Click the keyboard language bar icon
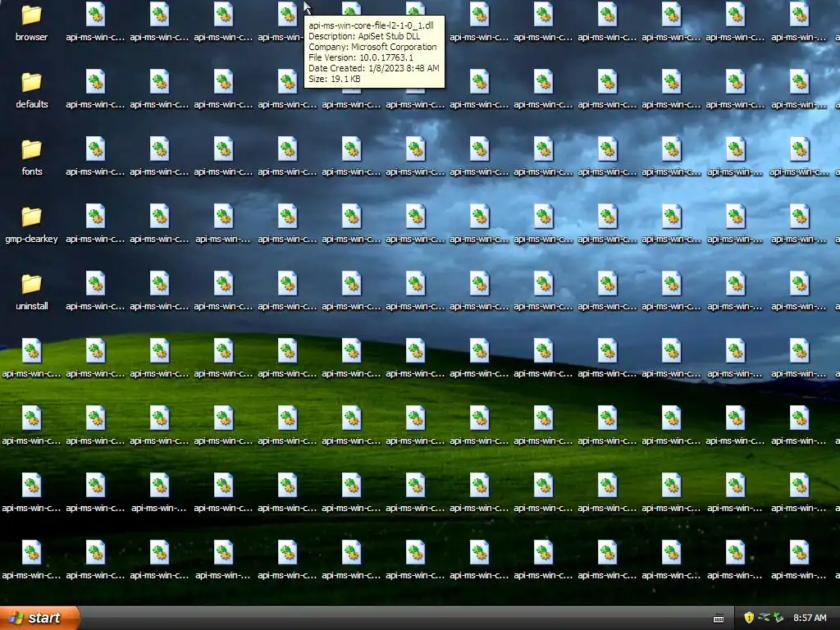The width and height of the screenshot is (840, 630). (x=719, y=619)
